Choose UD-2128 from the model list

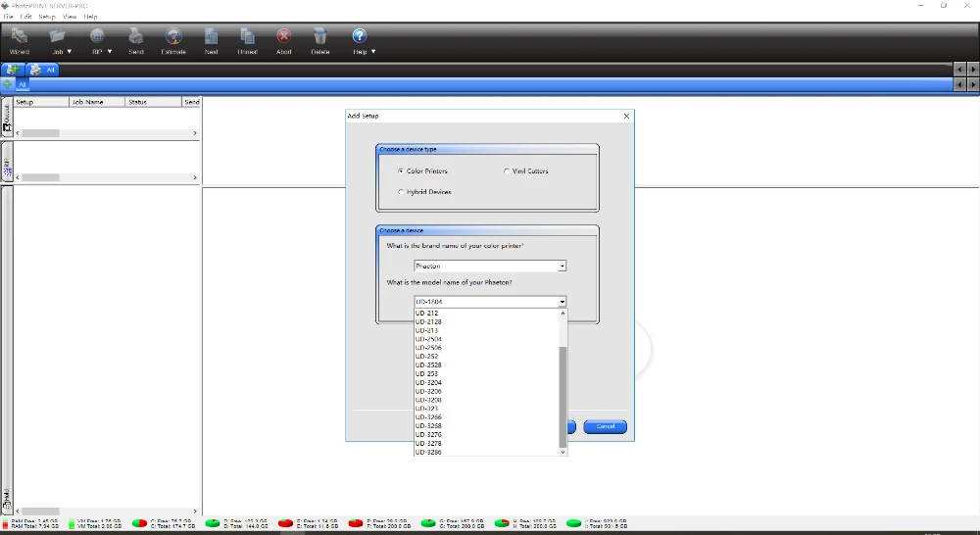click(486, 321)
